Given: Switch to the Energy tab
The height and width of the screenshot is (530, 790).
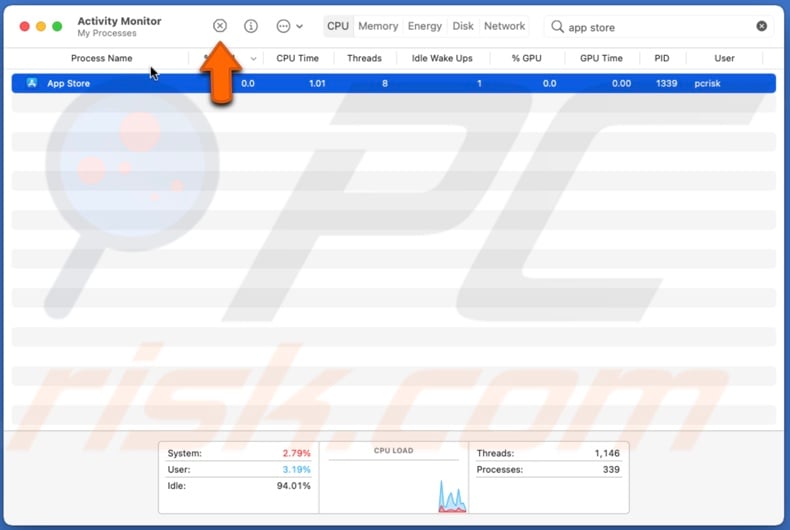Looking at the screenshot, I should [425, 26].
